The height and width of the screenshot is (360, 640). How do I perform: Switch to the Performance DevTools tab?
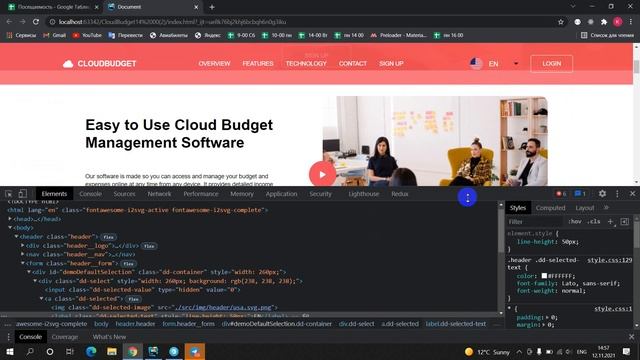[x=201, y=194]
